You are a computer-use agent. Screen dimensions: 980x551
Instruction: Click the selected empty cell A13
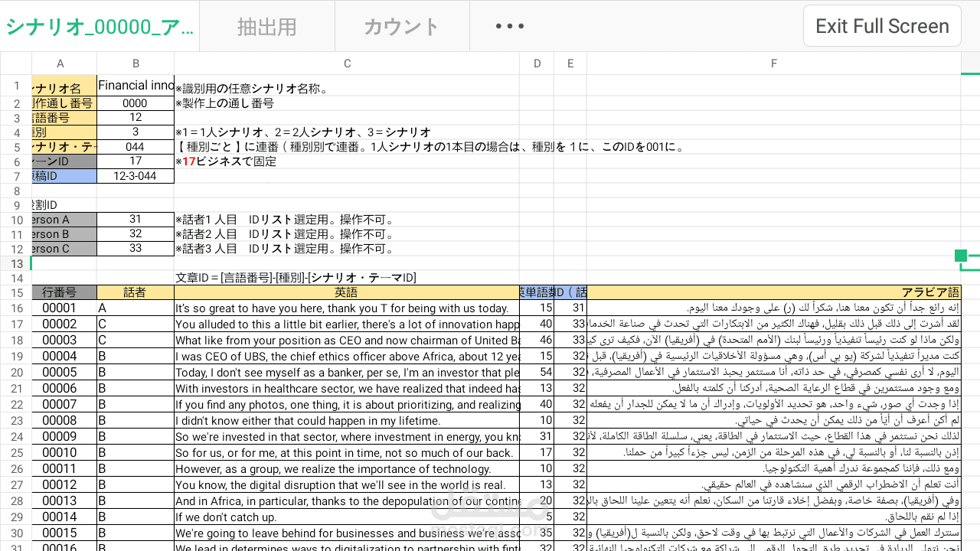[64, 263]
